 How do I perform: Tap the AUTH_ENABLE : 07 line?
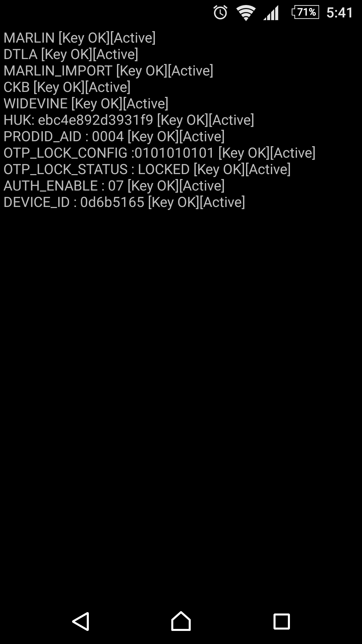click(x=114, y=186)
